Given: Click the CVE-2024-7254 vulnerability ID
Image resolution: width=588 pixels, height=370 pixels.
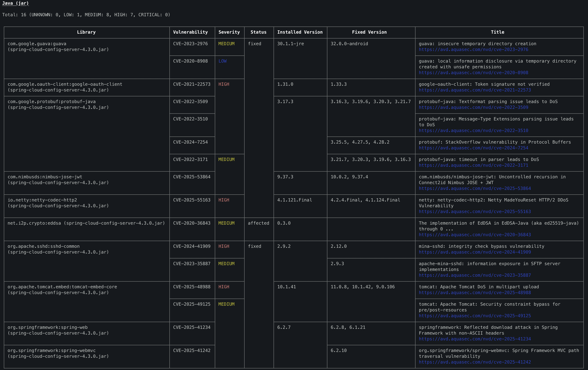Looking at the screenshot, I should click(191, 142).
